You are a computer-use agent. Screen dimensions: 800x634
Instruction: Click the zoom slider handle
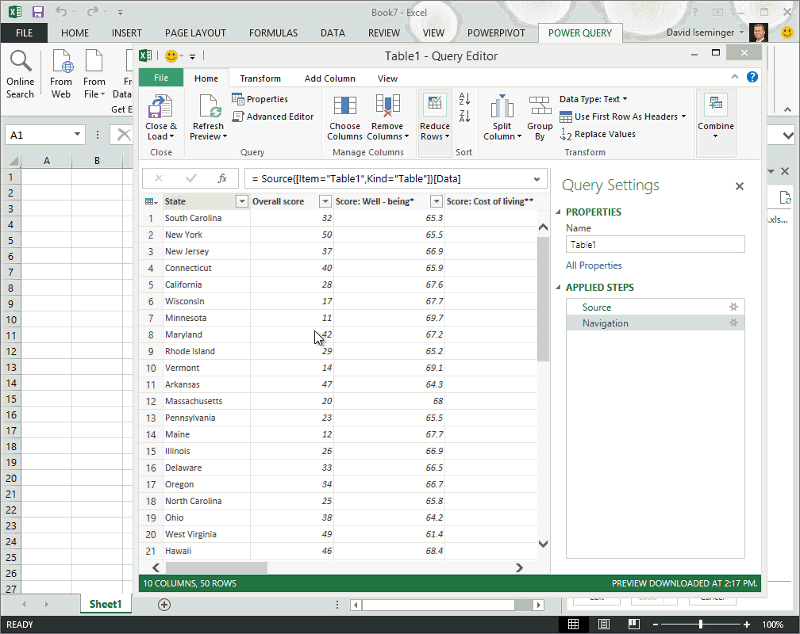click(701, 624)
